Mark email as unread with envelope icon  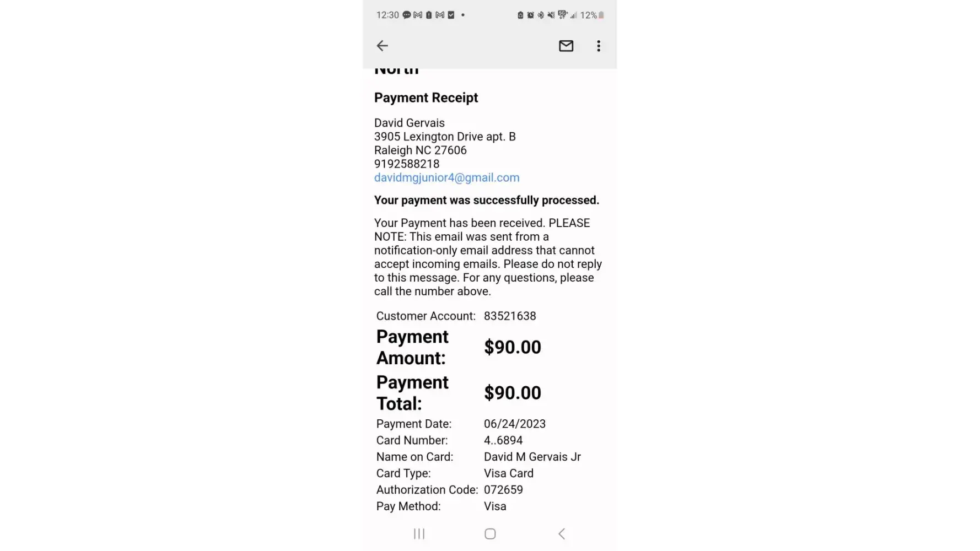(x=566, y=46)
